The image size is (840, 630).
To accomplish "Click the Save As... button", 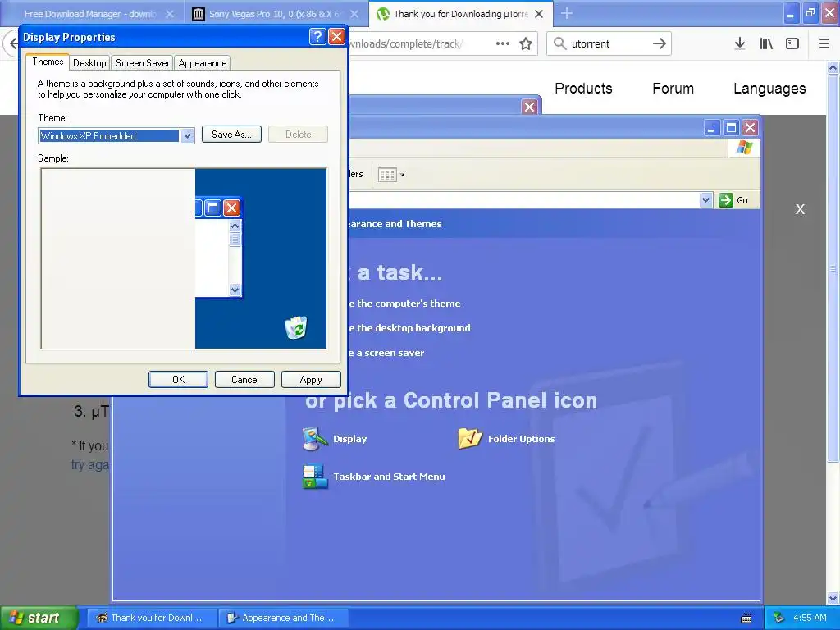I will pos(231,135).
